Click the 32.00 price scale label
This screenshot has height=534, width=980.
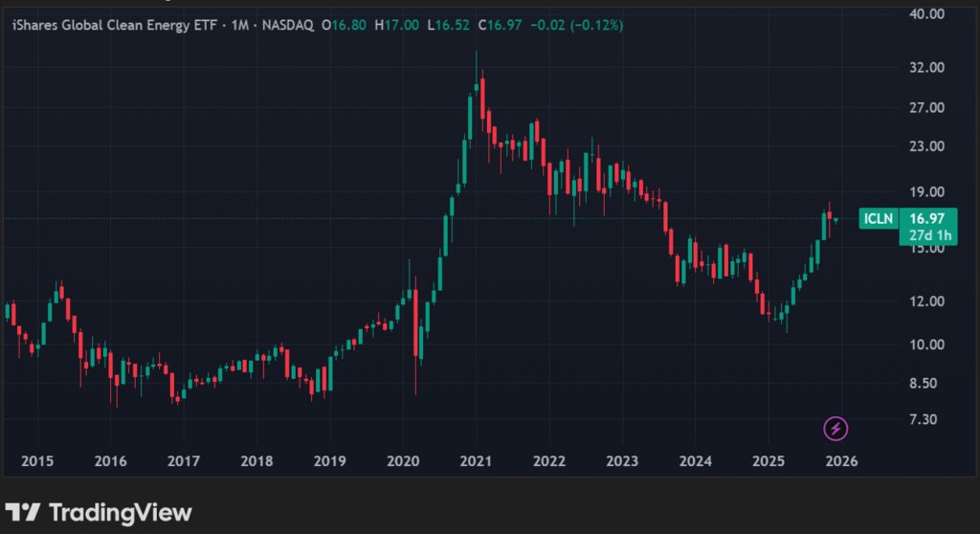[x=926, y=68]
